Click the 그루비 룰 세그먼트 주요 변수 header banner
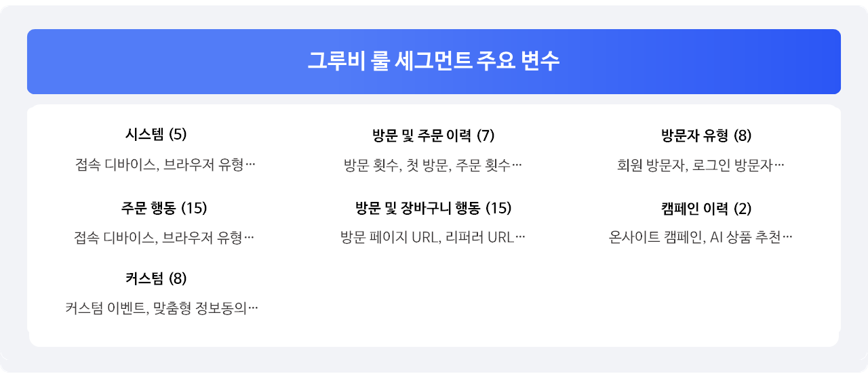868x376 pixels. 434,62
